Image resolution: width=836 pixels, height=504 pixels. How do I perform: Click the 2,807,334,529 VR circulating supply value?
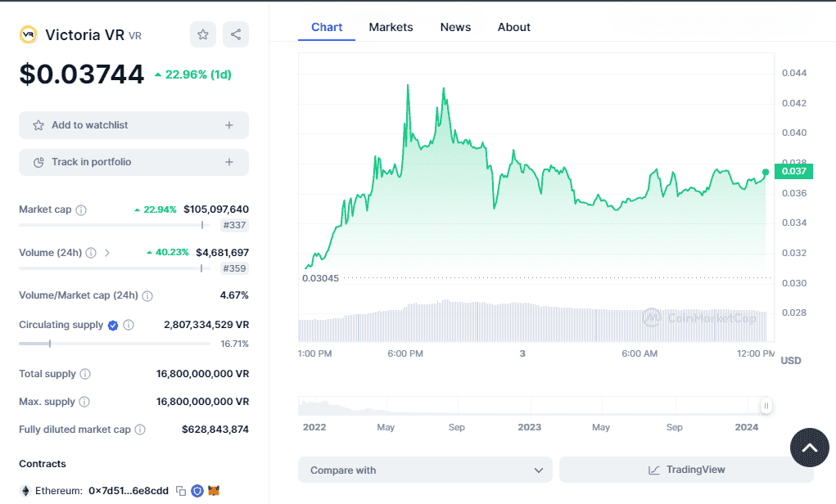click(x=206, y=325)
